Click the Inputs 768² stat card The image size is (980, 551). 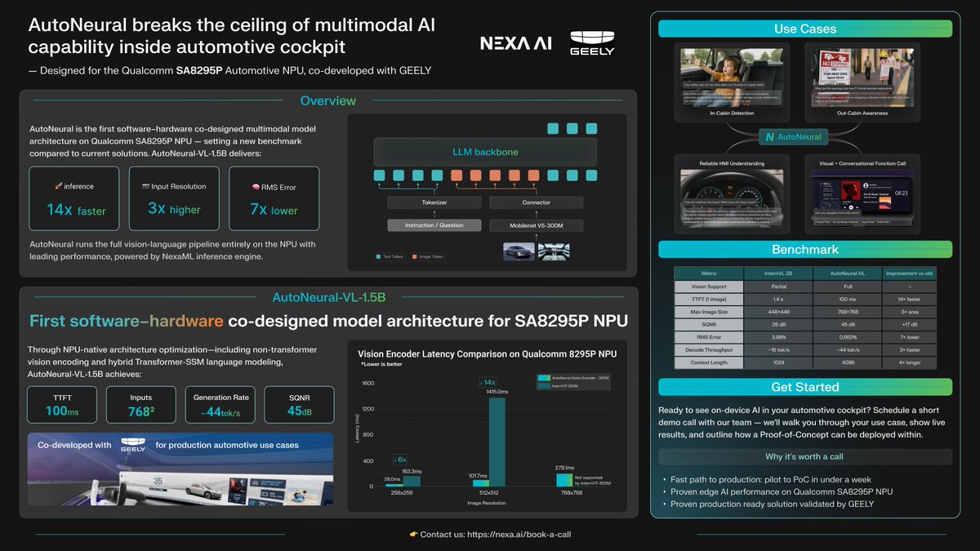tap(140, 405)
